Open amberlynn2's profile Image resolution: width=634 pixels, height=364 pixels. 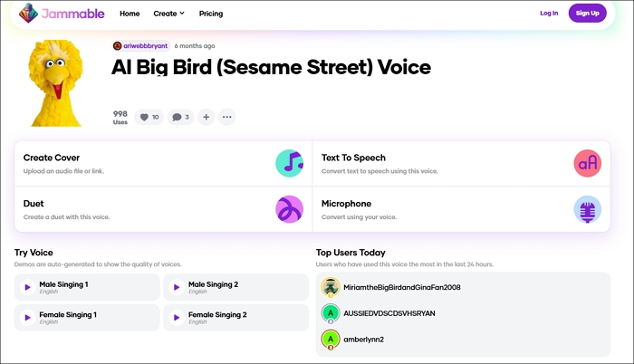[x=363, y=340]
